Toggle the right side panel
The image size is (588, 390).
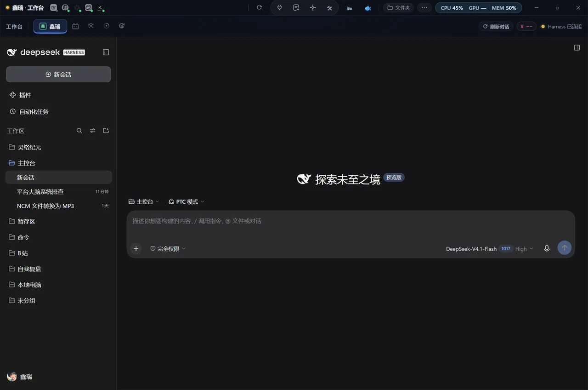pyautogui.click(x=577, y=48)
